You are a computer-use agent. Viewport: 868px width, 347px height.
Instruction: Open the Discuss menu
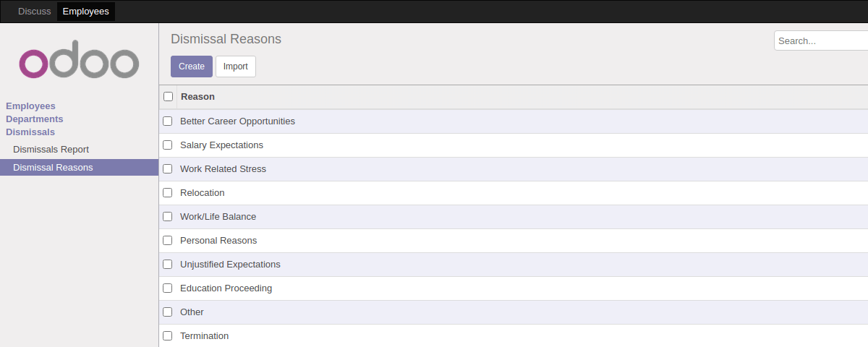coord(34,12)
